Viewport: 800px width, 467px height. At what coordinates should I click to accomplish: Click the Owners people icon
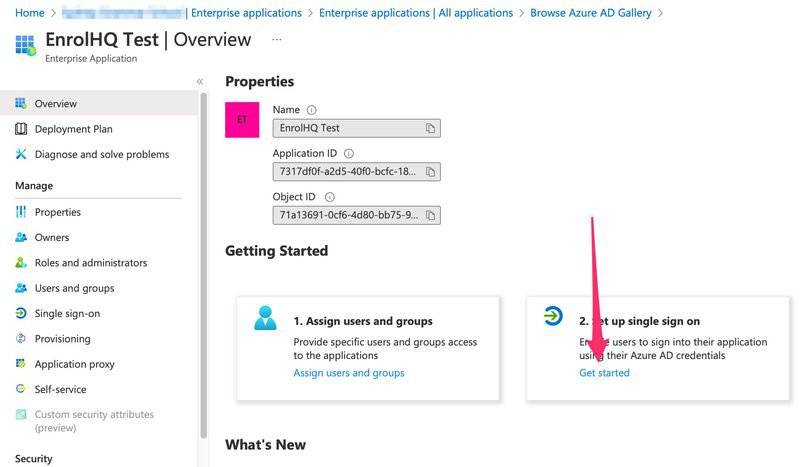coord(21,237)
